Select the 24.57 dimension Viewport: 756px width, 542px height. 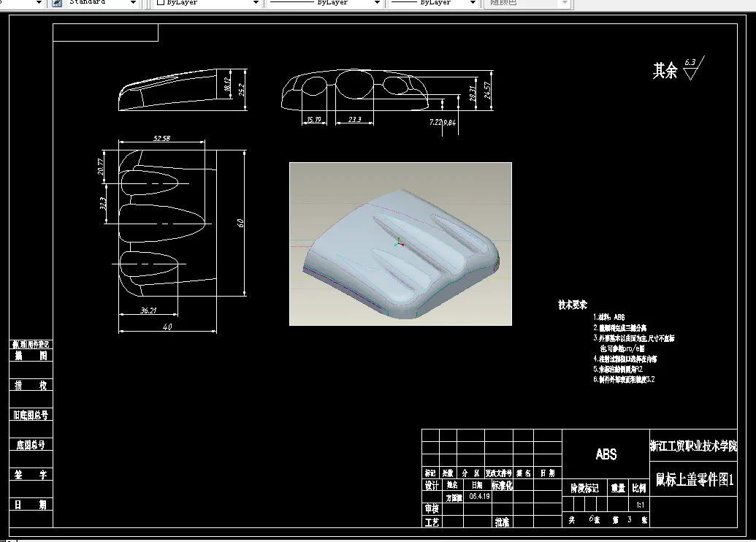[487, 90]
